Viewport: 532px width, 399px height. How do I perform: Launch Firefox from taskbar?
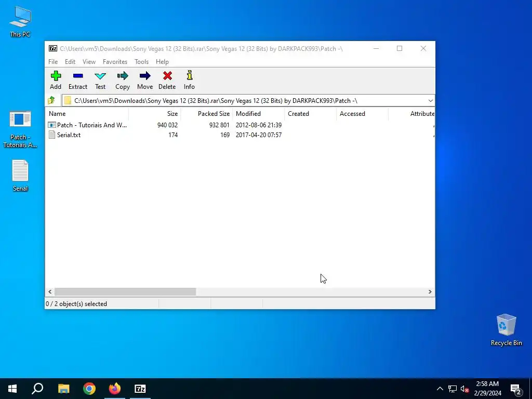tap(115, 389)
